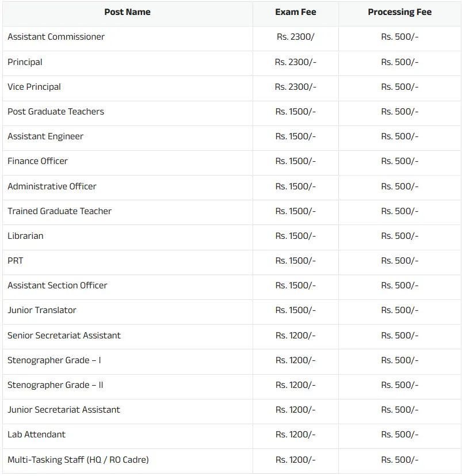Click the Junior Translator entry

pyautogui.click(x=41, y=310)
